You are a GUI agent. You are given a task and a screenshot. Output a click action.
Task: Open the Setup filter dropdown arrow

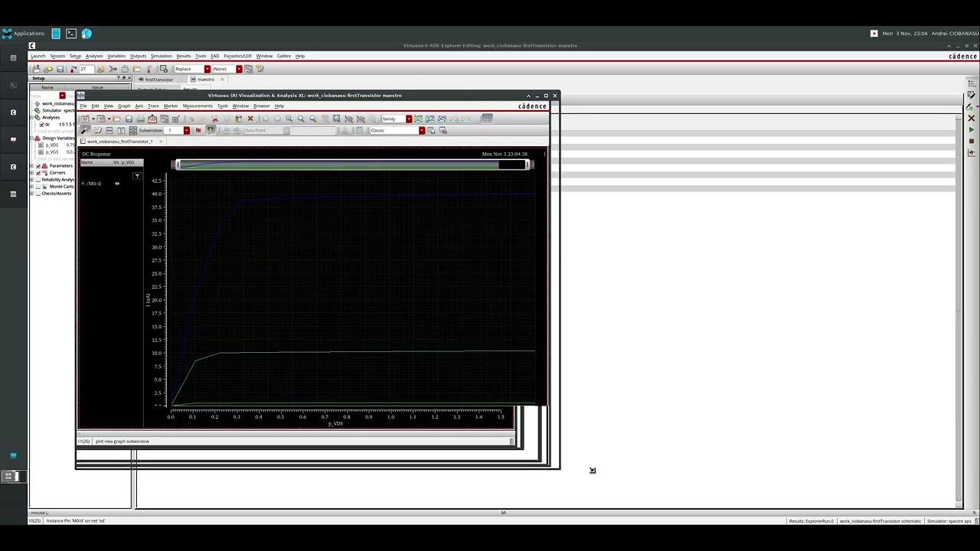click(62, 96)
